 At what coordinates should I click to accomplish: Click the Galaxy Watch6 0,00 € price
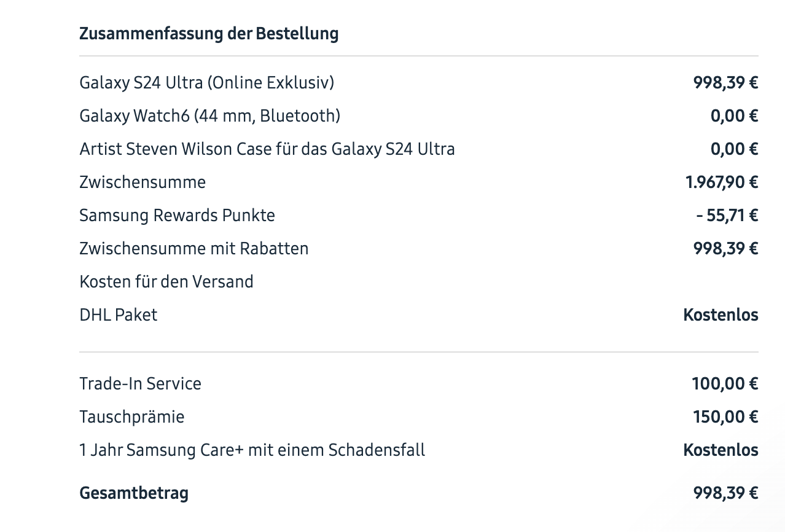734,115
